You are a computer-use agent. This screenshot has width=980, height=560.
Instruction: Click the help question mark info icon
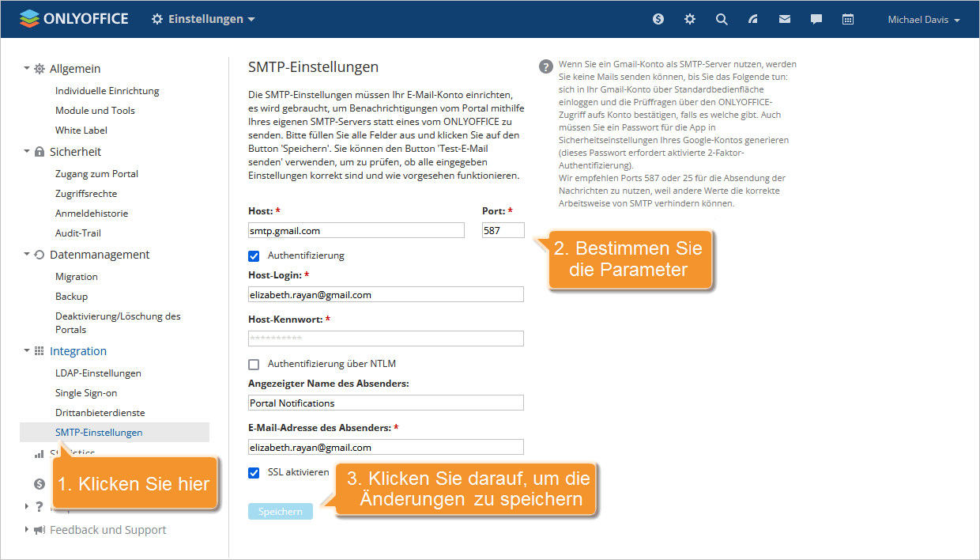(x=545, y=66)
